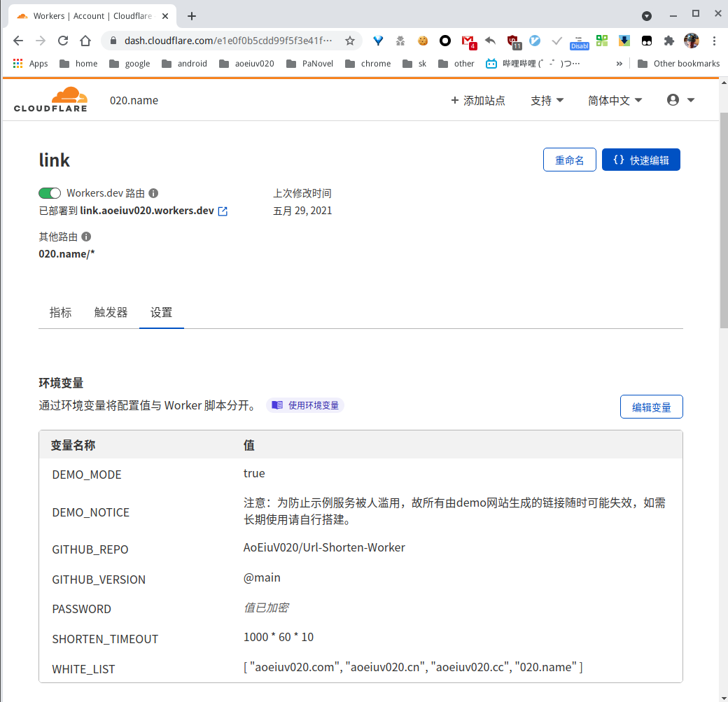
Task: Open the aoeiuv020 bookmark folder
Action: pyautogui.click(x=246, y=64)
